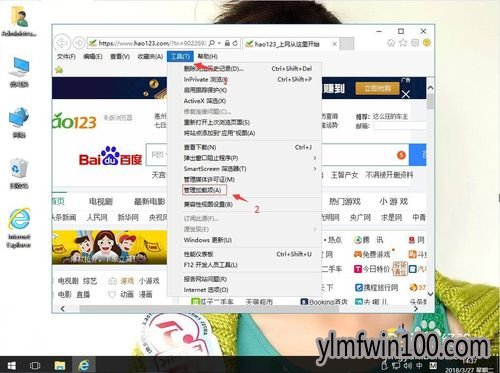The width and height of the screenshot is (500, 373).
Task: Choose 重新打开上次浏览会话(S)
Action: pyautogui.click(x=244, y=122)
